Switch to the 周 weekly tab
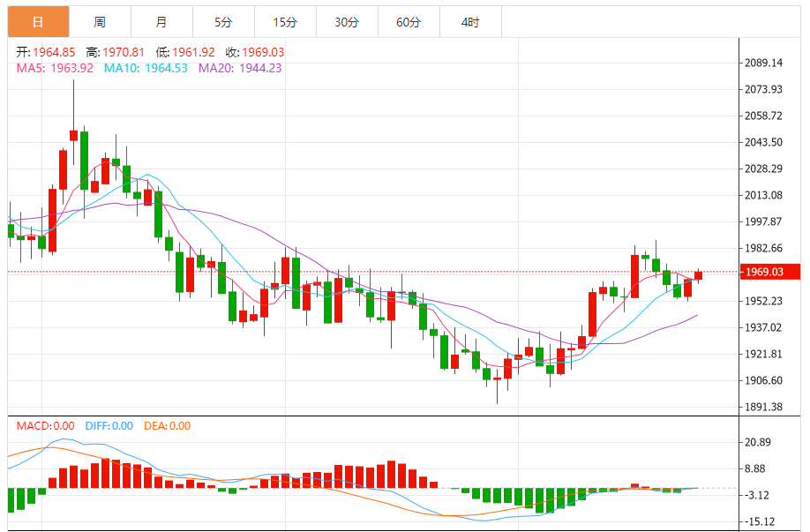Image resolution: width=810 pixels, height=532 pixels. click(x=101, y=22)
